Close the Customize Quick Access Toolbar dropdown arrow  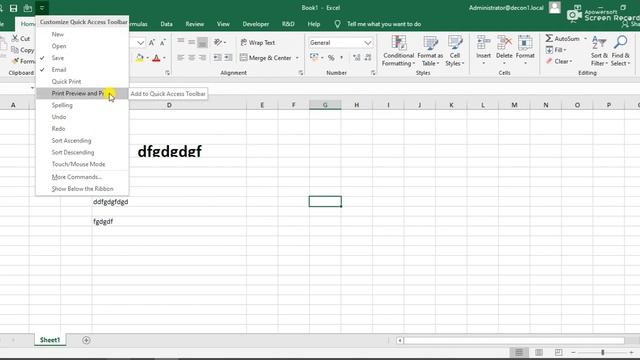click(x=42, y=8)
